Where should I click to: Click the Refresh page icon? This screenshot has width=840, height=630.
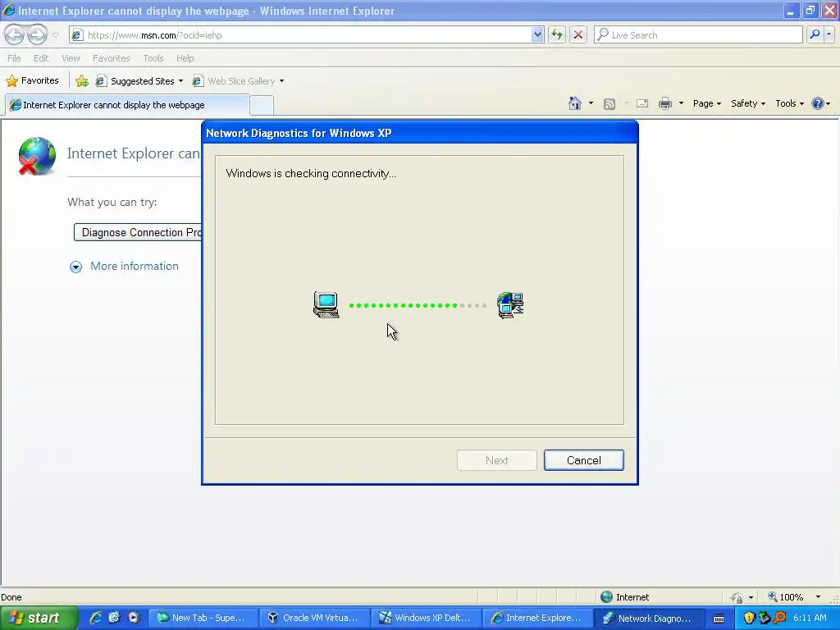coord(557,34)
